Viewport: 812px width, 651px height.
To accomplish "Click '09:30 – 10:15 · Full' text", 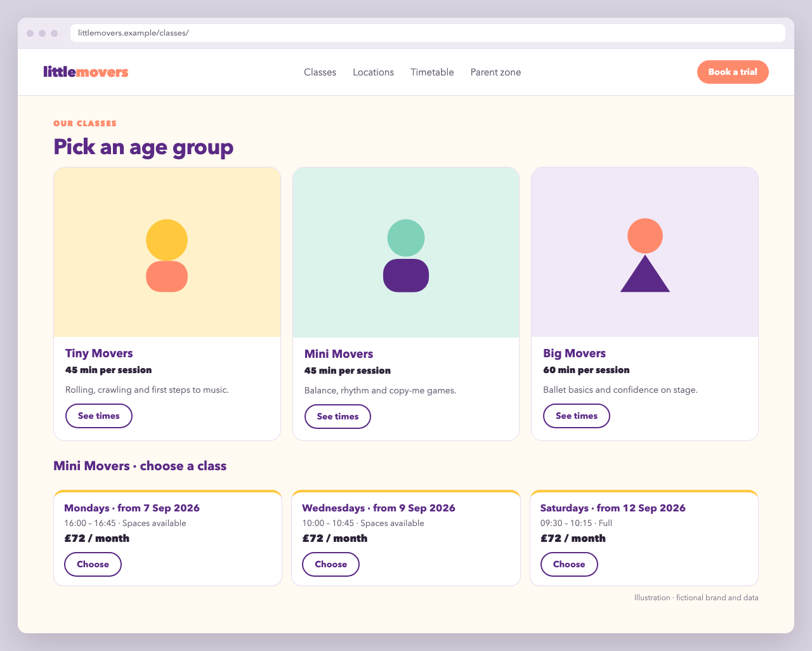I will point(576,523).
